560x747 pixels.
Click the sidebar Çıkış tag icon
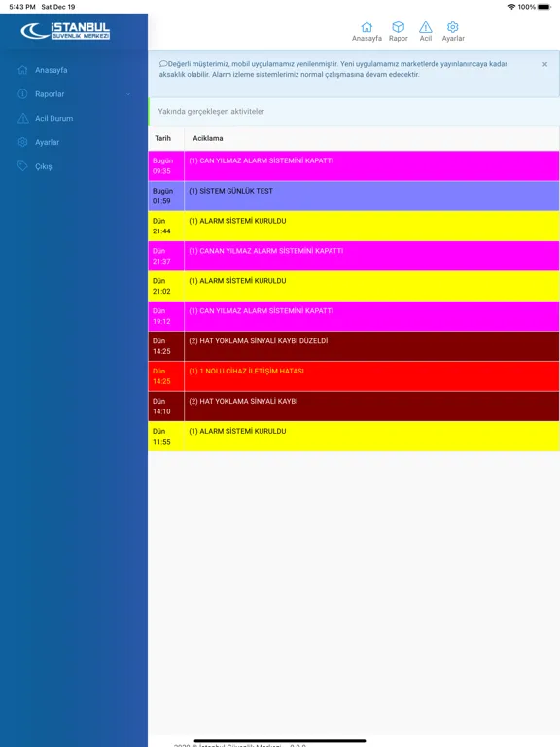pyautogui.click(x=23, y=166)
